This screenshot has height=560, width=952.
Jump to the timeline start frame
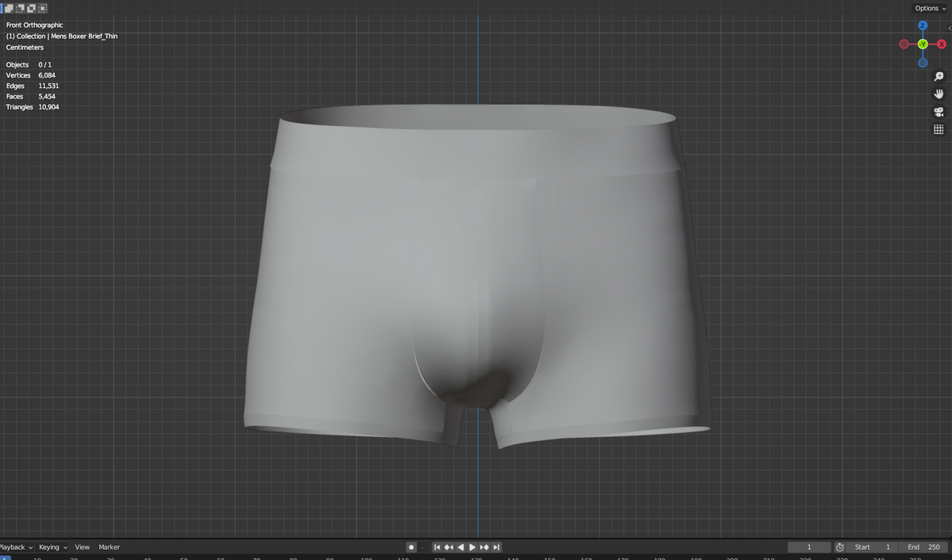coord(437,547)
